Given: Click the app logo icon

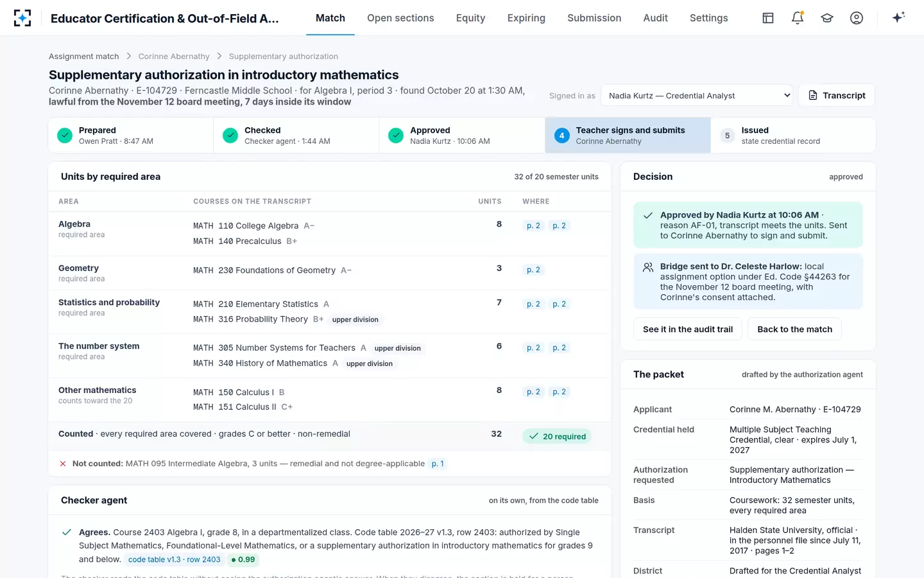Looking at the screenshot, I should tap(22, 18).
